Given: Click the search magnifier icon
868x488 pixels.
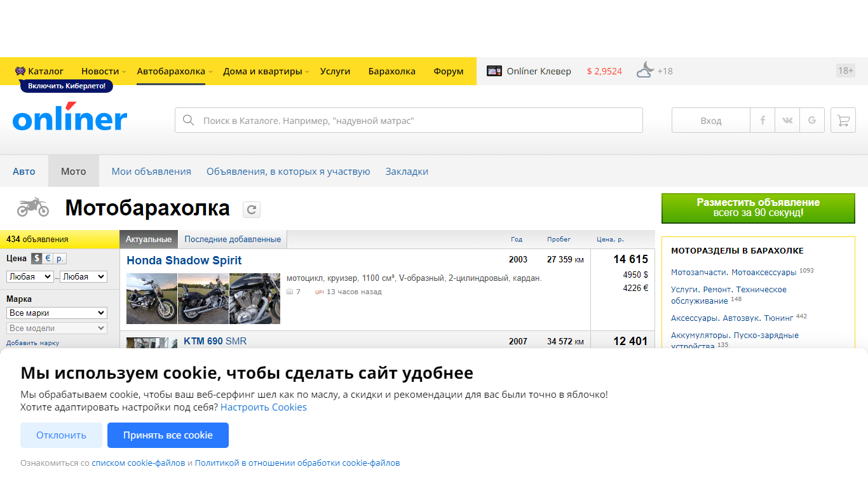Looking at the screenshot, I should 188,120.
